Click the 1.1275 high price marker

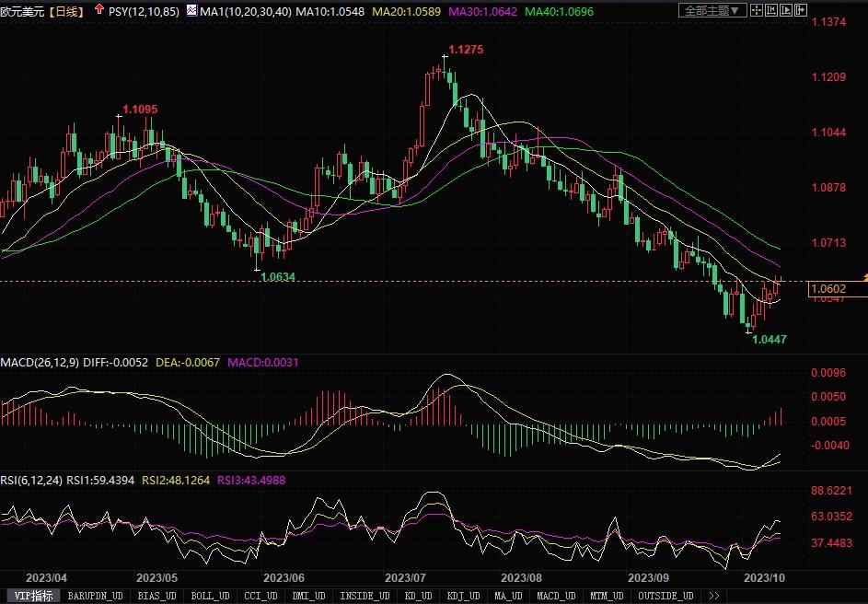click(466, 50)
